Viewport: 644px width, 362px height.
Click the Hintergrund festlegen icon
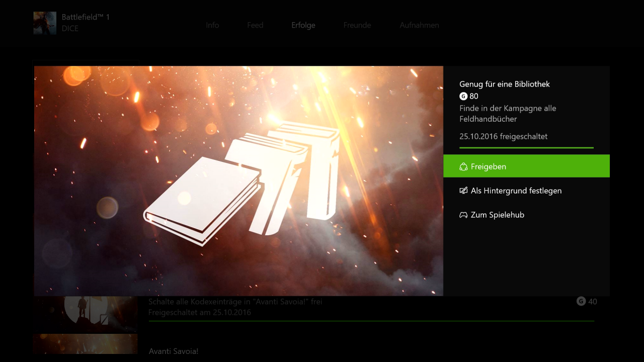[x=463, y=191]
